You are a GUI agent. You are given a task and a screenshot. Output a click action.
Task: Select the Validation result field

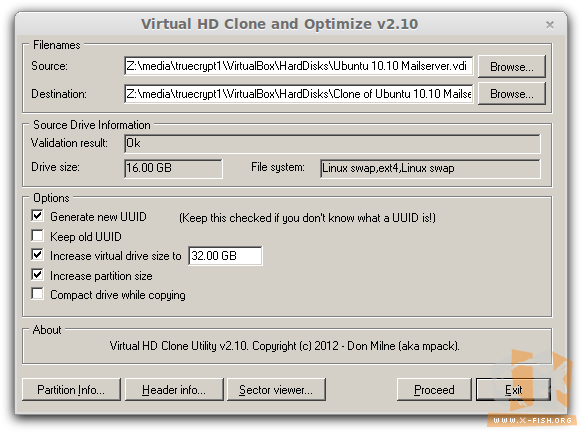tap(332, 144)
